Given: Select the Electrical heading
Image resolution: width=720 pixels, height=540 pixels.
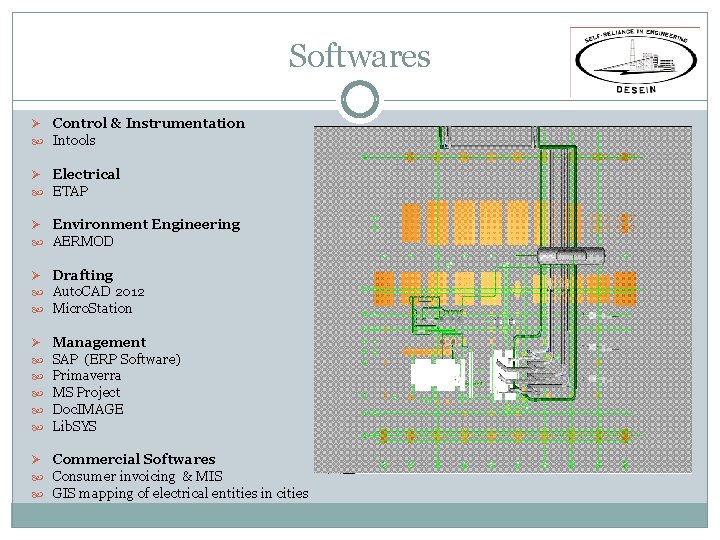Looking at the screenshot, I should point(86,174).
